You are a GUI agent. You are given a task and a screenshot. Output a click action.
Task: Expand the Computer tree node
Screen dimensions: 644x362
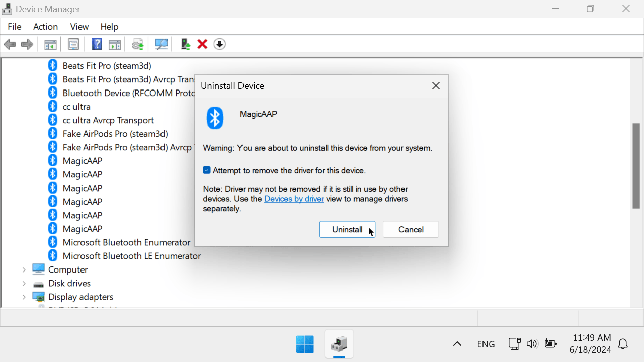tap(24, 270)
